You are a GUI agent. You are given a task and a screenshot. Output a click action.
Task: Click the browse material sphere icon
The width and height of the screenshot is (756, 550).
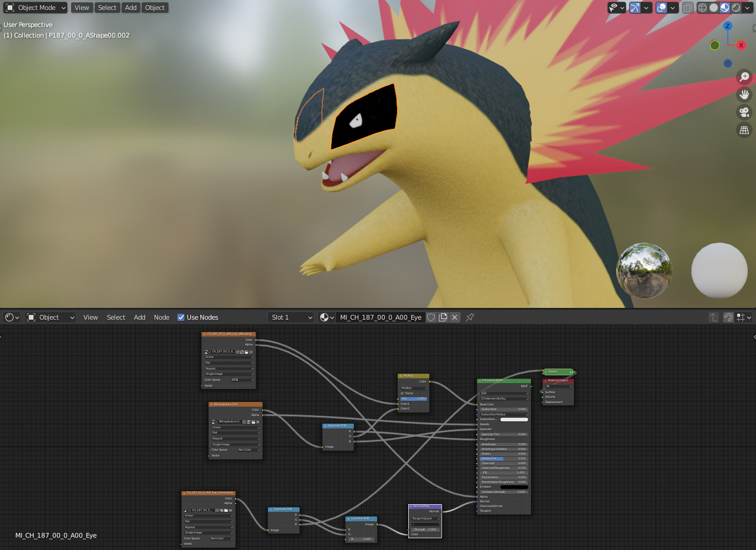(327, 317)
